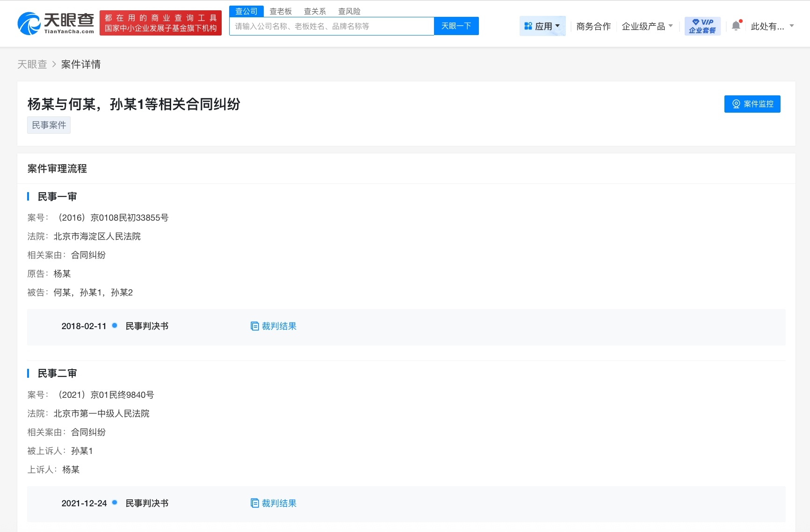Viewport: 810px width, 532px height.
Task: Click the 民事案件 case type tag
Action: pos(49,125)
